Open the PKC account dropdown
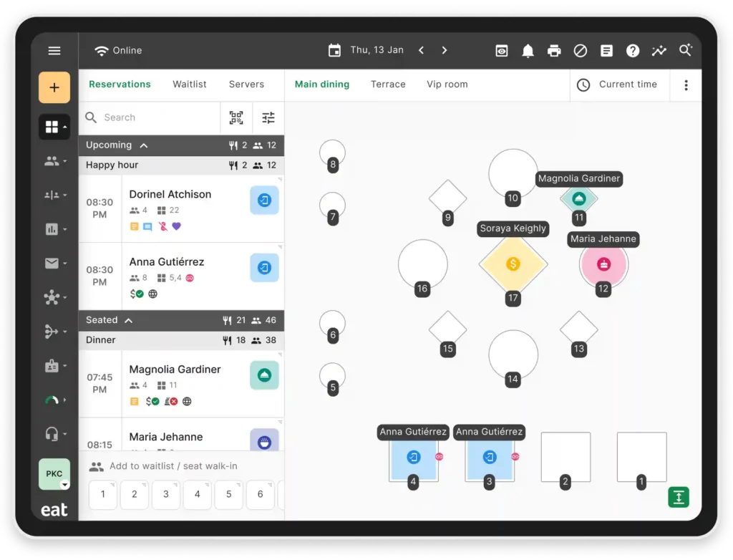Screen dimensions: 733x560 (x=54, y=474)
